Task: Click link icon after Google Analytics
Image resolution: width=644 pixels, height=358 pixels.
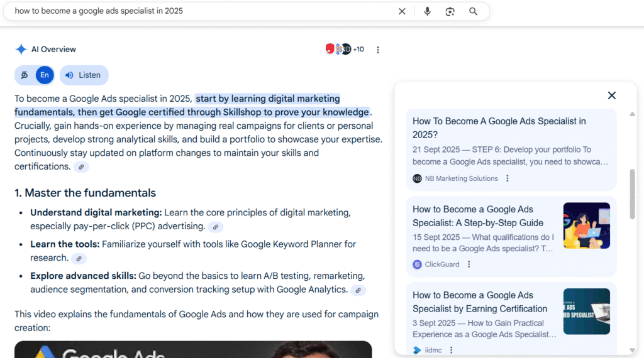Action: click(x=358, y=290)
